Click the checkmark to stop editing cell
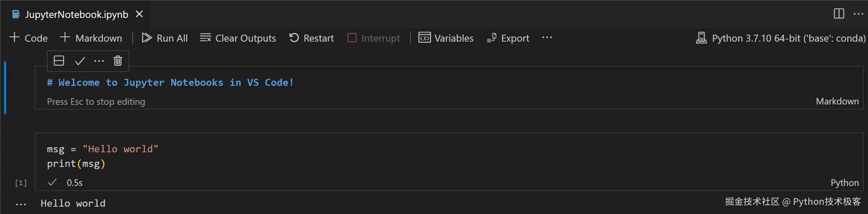 pos(80,61)
